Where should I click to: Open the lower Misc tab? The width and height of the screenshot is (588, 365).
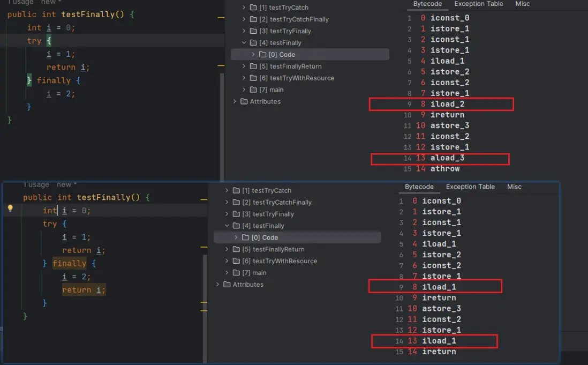point(514,187)
